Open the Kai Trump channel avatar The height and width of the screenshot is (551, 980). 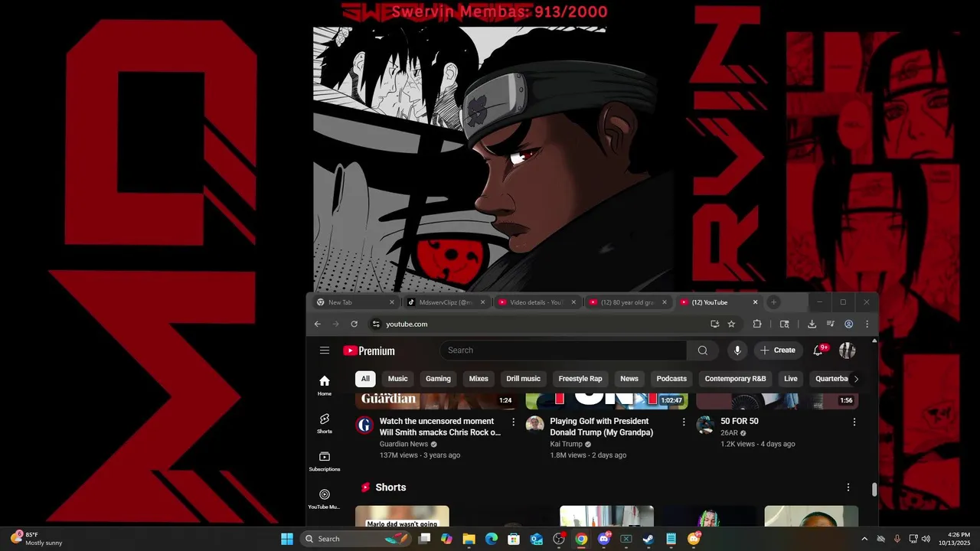(535, 425)
